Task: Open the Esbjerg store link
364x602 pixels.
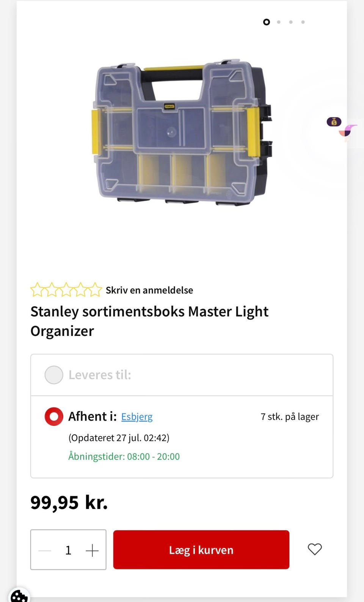Action: point(137,417)
